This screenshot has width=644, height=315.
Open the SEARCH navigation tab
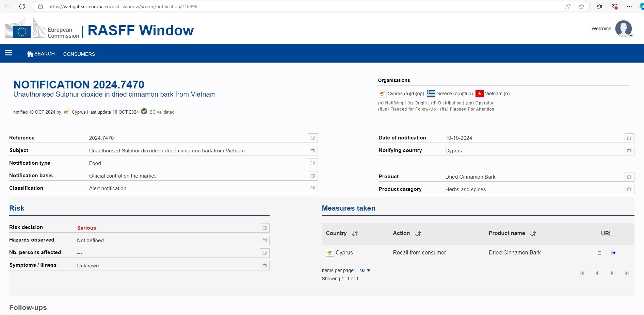point(41,54)
